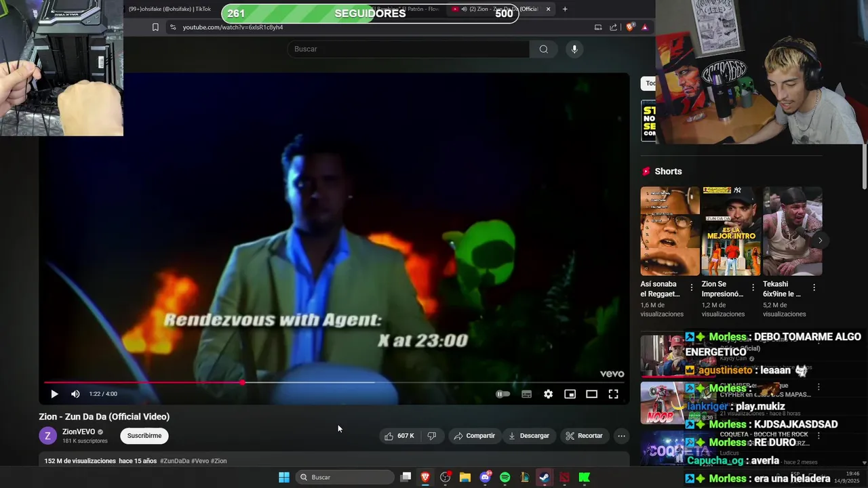This screenshot has height=488, width=868.
Task: Open options menu for "Zion Se Impresionó" Short
Action: [x=753, y=287]
